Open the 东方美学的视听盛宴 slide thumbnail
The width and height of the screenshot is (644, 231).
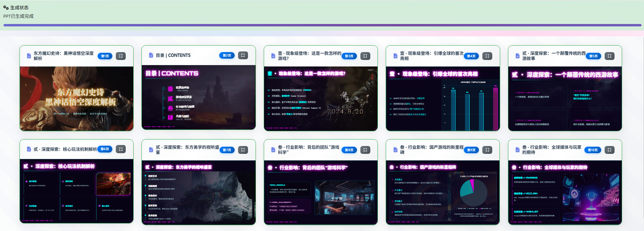click(199, 193)
